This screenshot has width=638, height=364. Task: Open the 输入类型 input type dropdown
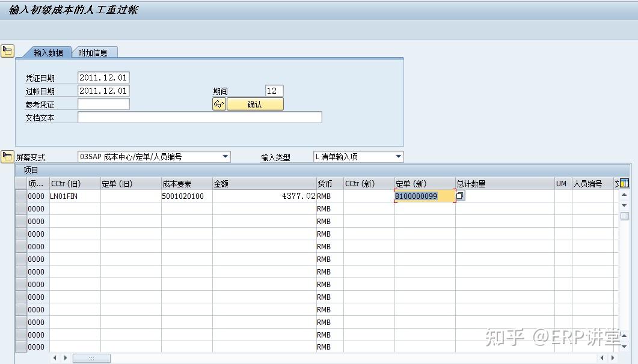point(398,156)
